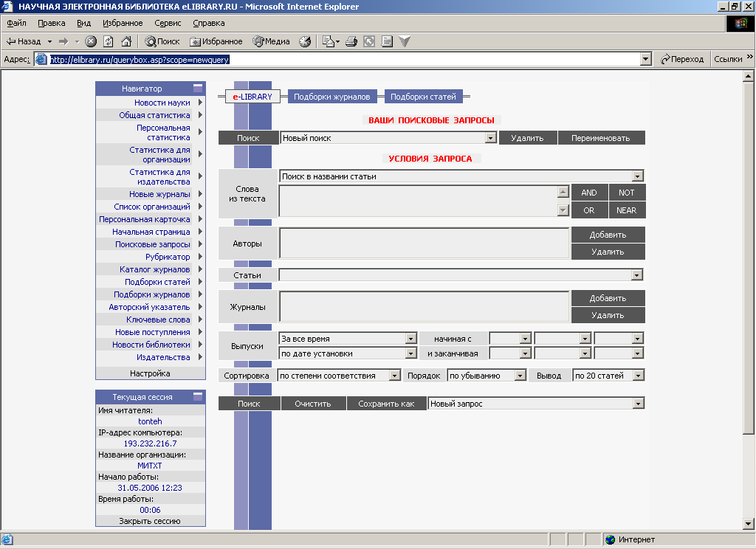
Task: Insert the NEAR operator button
Action: (626, 210)
